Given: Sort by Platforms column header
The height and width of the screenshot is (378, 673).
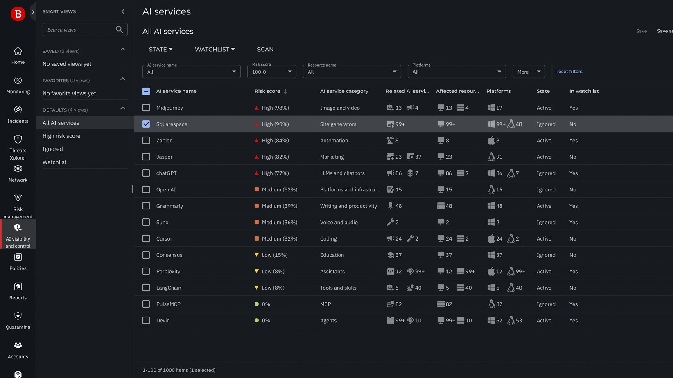Looking at the screenshot, I should tap(498, 91).
